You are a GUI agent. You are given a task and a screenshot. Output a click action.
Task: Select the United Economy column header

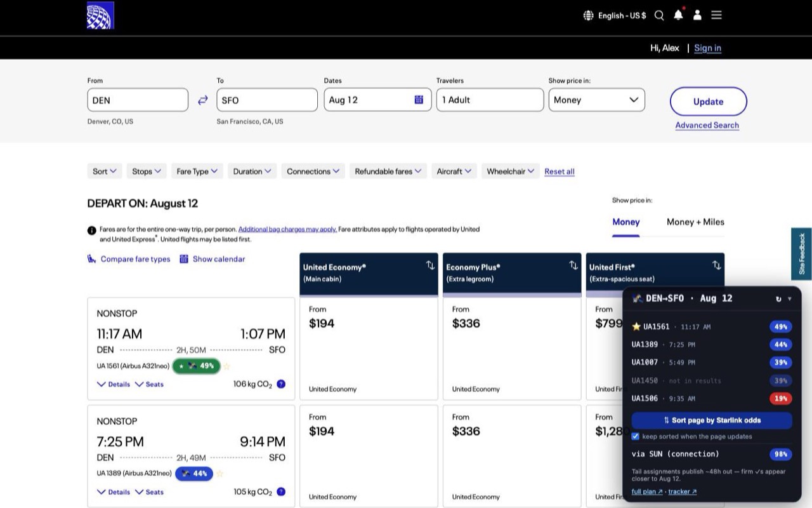coord(369,274)
